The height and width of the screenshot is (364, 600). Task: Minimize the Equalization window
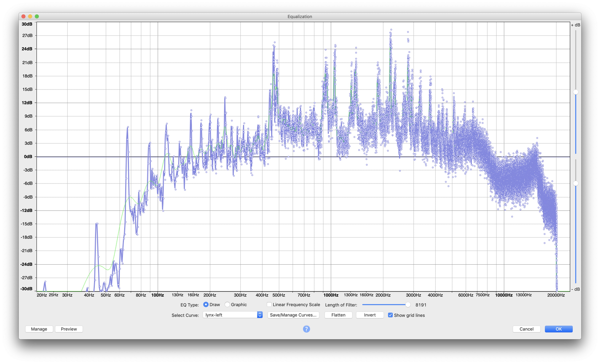coord(30,16)
